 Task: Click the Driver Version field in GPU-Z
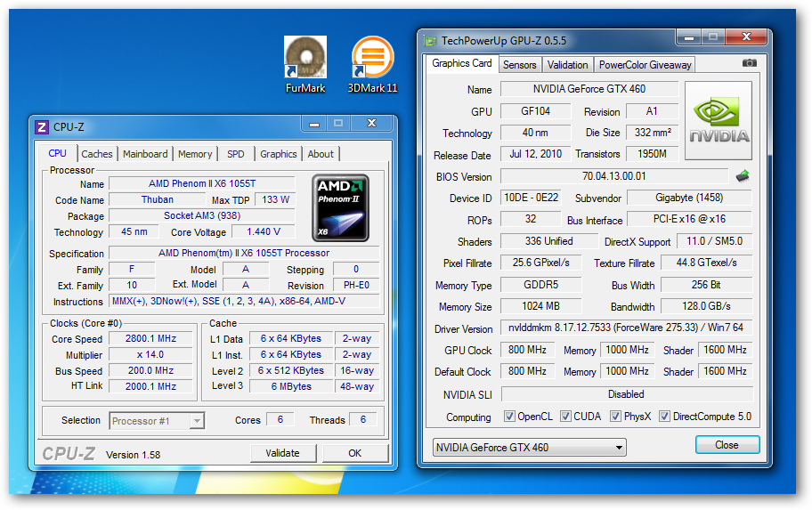[x=626, y=328]
